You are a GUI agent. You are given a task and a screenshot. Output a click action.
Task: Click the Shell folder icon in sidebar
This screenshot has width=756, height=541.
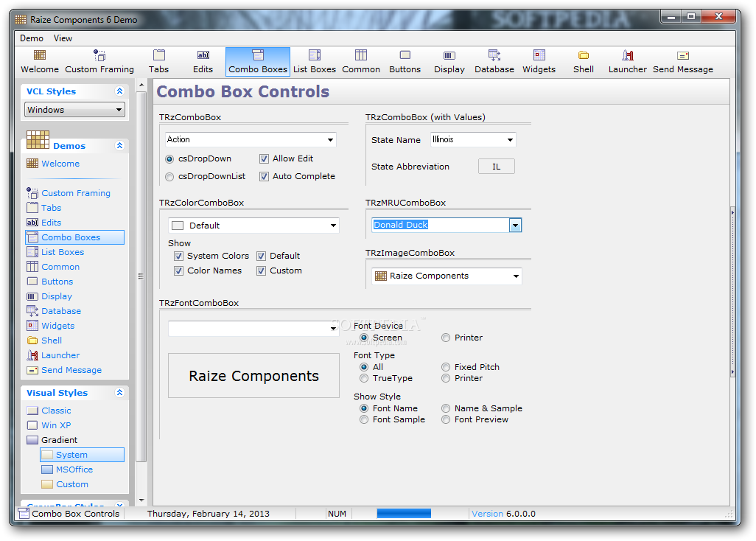click(x=32, y=341)
